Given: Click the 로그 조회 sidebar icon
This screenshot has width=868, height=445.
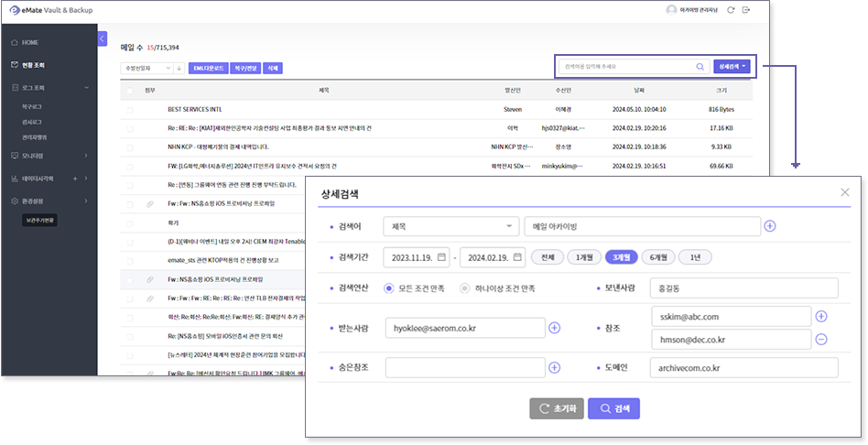Looking at the screenshot, I should 15,88.
